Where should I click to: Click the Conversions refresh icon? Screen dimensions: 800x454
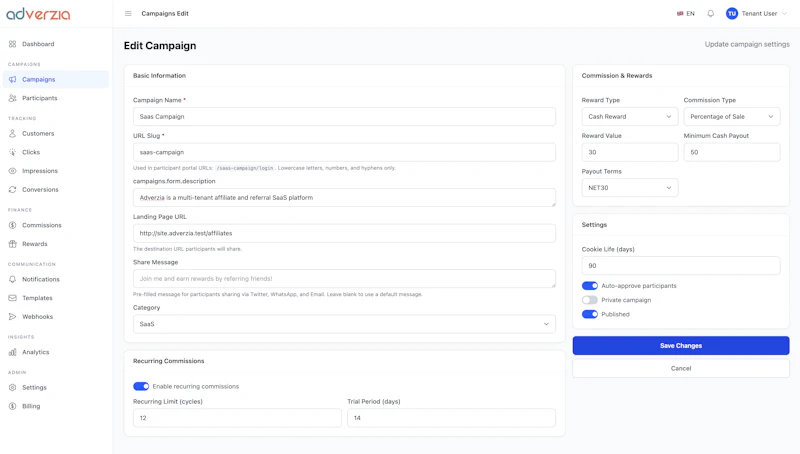(x=13, y=190)
